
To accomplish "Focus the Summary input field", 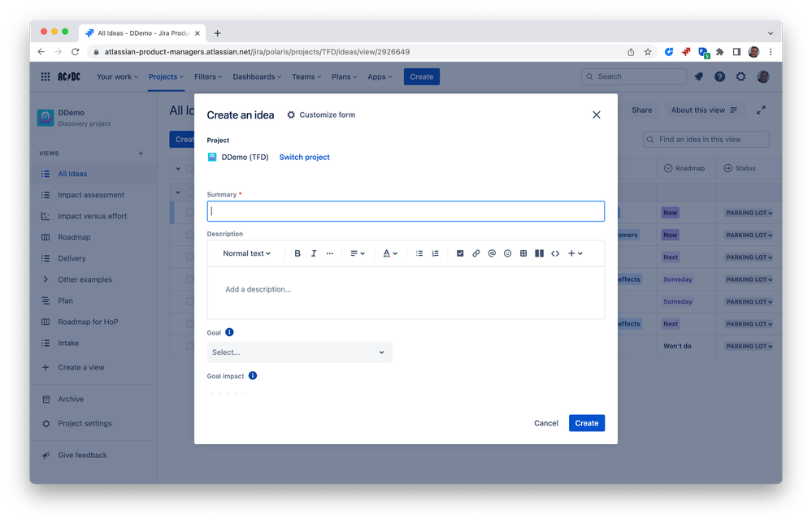I will click(406, 211).
